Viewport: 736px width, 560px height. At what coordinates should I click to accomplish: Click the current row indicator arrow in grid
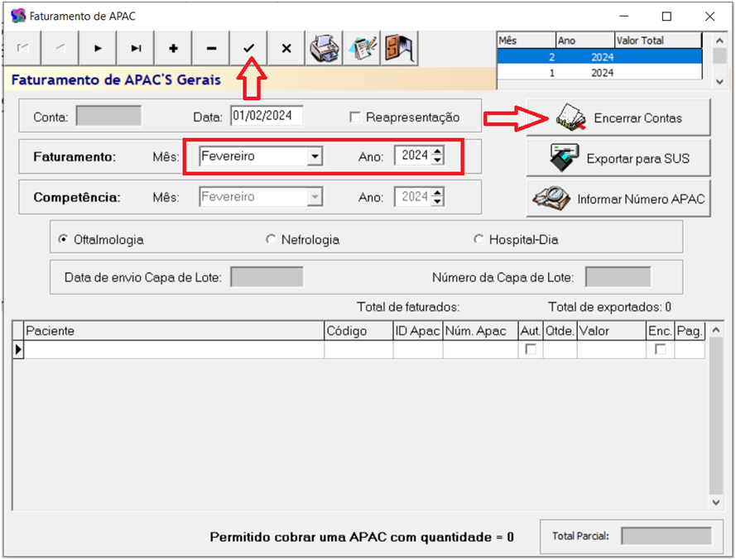(18, 349)
